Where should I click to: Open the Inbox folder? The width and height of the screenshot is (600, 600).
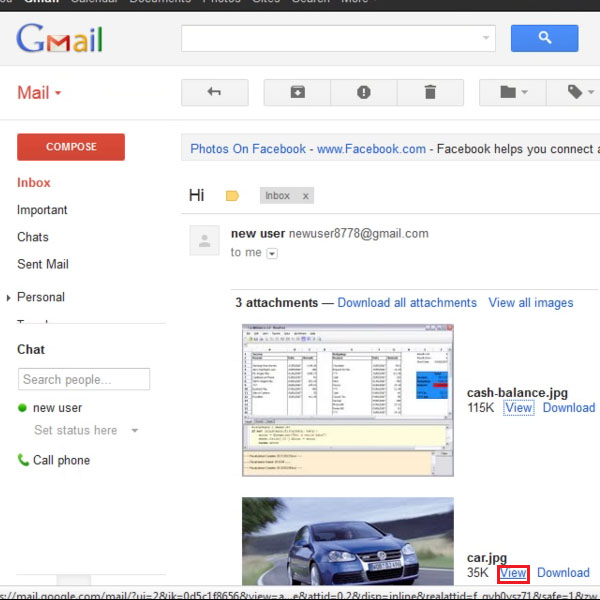(x=34, y=183)
